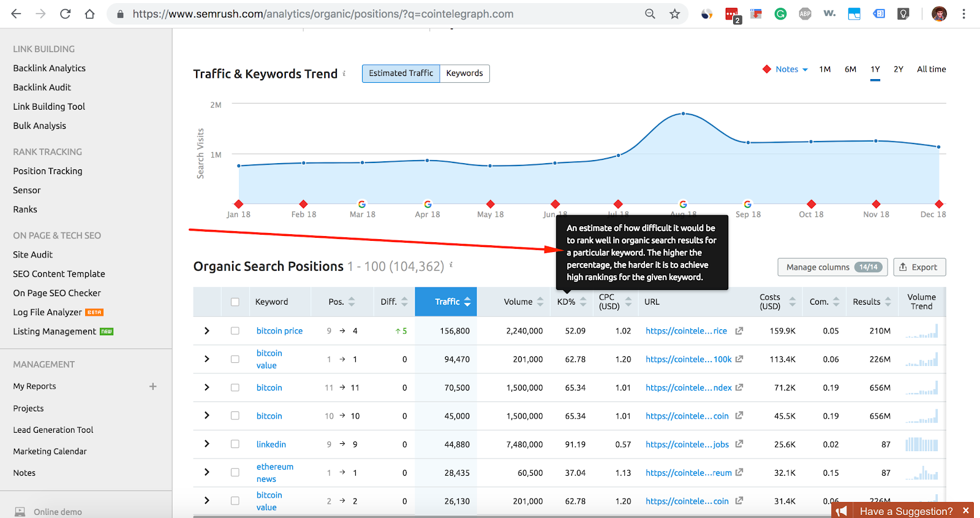
Task: Click the red note marker at Jan 18
Action: (239, 204)
